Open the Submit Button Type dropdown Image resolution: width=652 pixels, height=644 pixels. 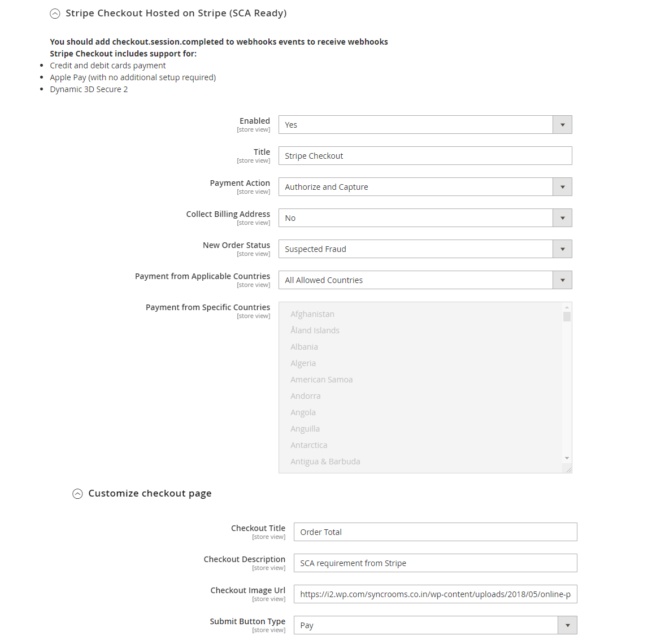(x=435, y=625)
